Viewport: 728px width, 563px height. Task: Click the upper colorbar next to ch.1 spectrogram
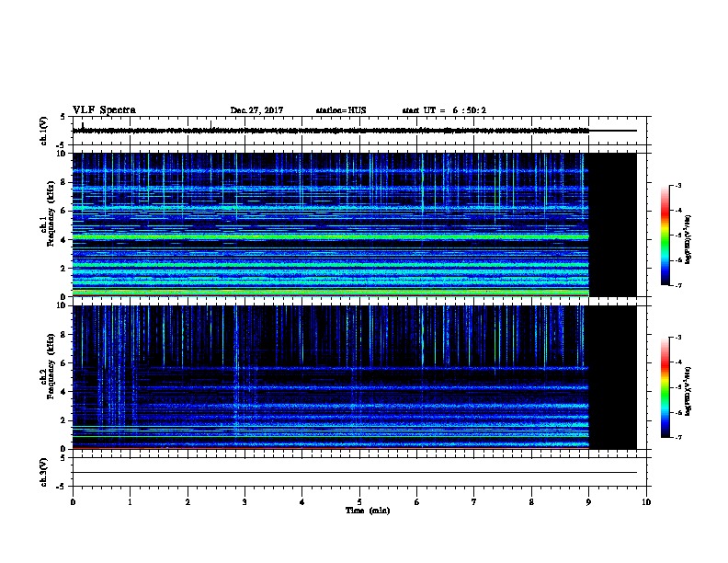point(665,236)
